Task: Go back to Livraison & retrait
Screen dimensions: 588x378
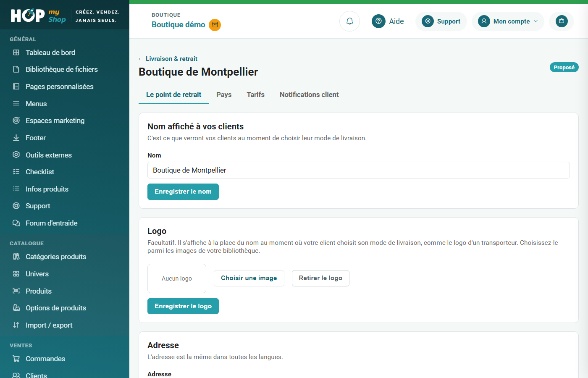Action: pos(168,59)
